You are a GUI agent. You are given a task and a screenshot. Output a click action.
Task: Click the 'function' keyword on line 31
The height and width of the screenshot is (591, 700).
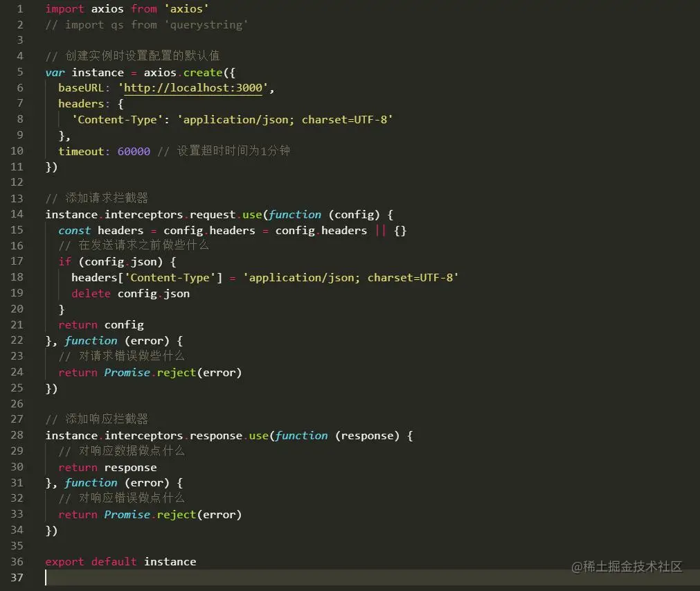point(91,483)
